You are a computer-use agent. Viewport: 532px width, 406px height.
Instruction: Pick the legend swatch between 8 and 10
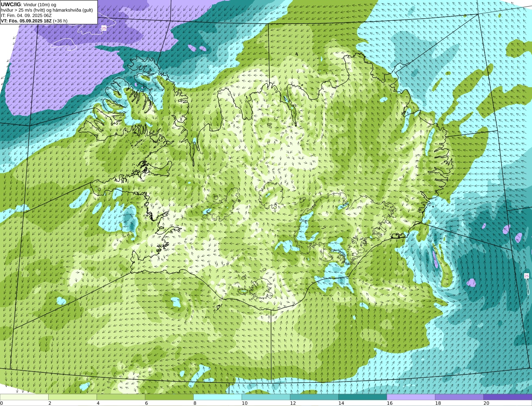tap(217, 397)
